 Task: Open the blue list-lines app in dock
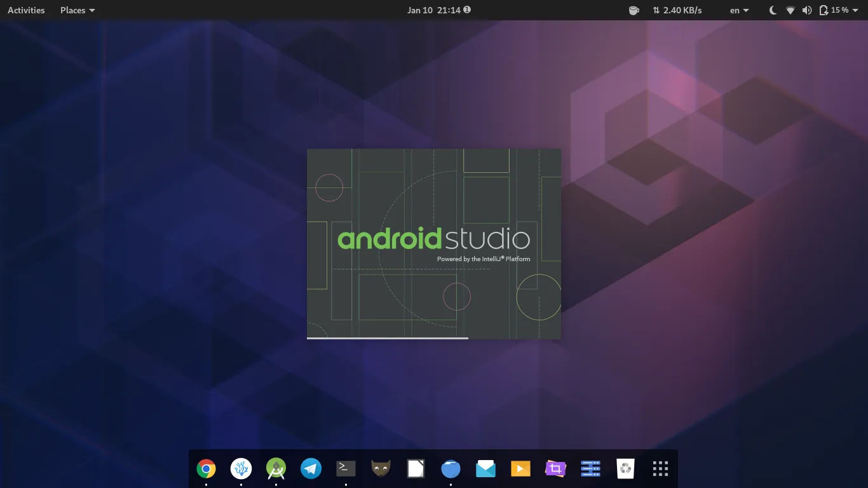pos(590,469)
